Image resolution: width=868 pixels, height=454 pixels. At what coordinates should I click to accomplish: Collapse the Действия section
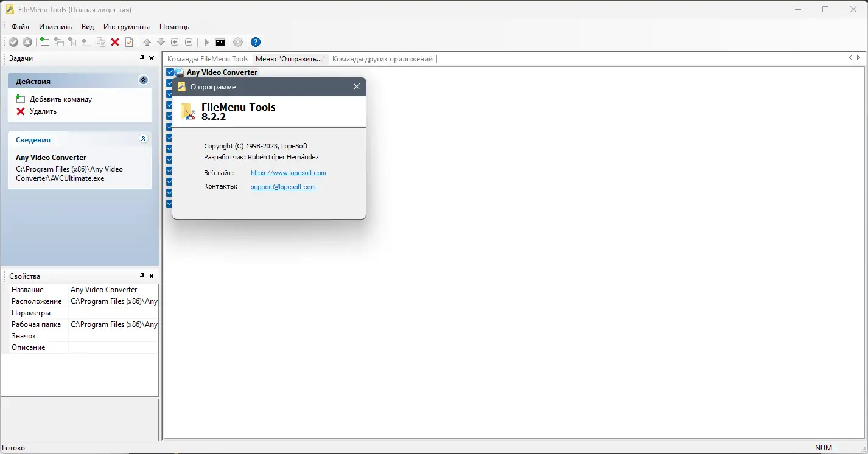[x=144, y=80]
